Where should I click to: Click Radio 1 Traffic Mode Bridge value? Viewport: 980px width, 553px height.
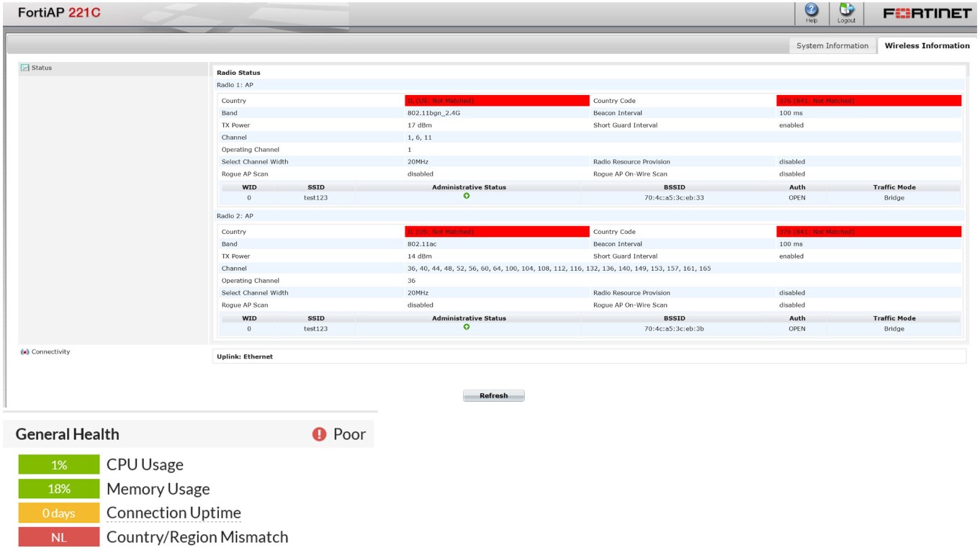tap(894, 198)
